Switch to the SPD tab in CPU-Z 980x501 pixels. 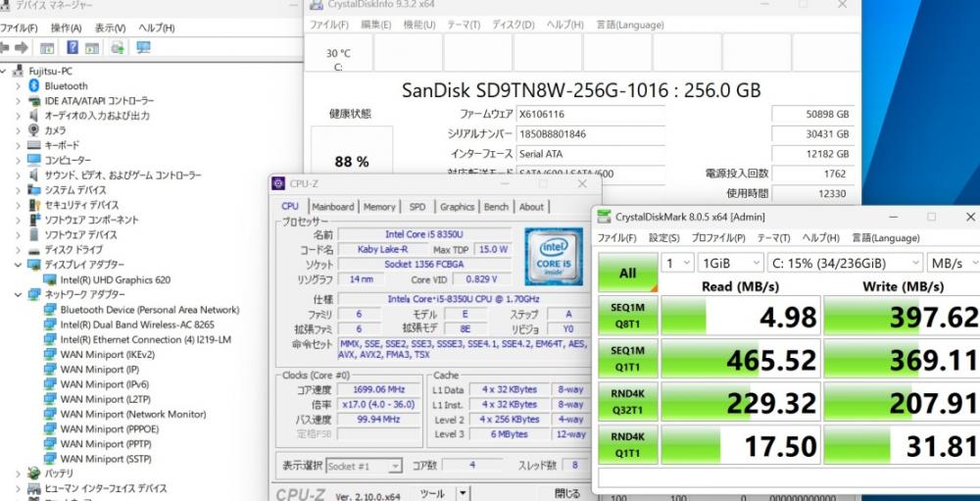click(417, 207)
